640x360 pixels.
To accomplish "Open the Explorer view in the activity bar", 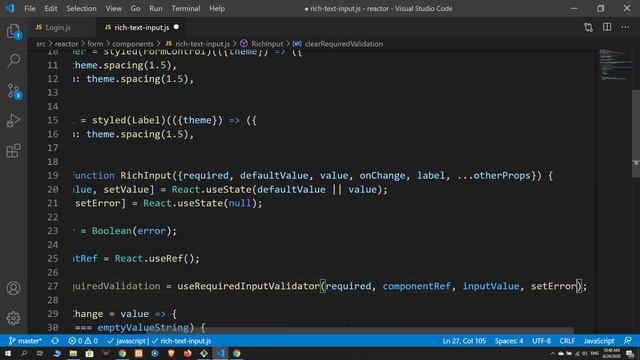I will tap(13, 31).
